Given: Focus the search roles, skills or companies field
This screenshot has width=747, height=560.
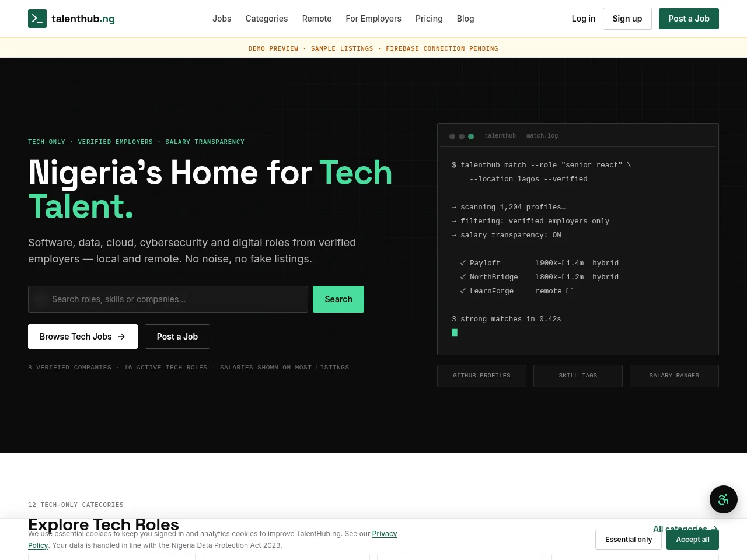Looking at the screenshot, I should pyautogui.click(x=168, y=299).
